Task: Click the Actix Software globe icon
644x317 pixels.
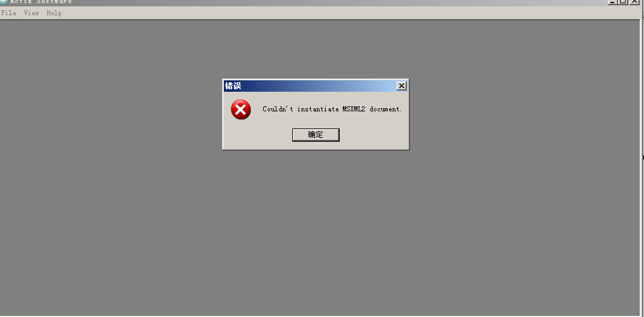Action: pos(4,2)
